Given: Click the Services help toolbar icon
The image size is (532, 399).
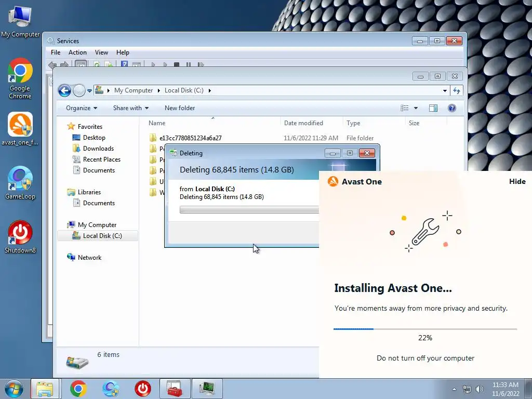Looking at the screenshot, I should [125, 64].
